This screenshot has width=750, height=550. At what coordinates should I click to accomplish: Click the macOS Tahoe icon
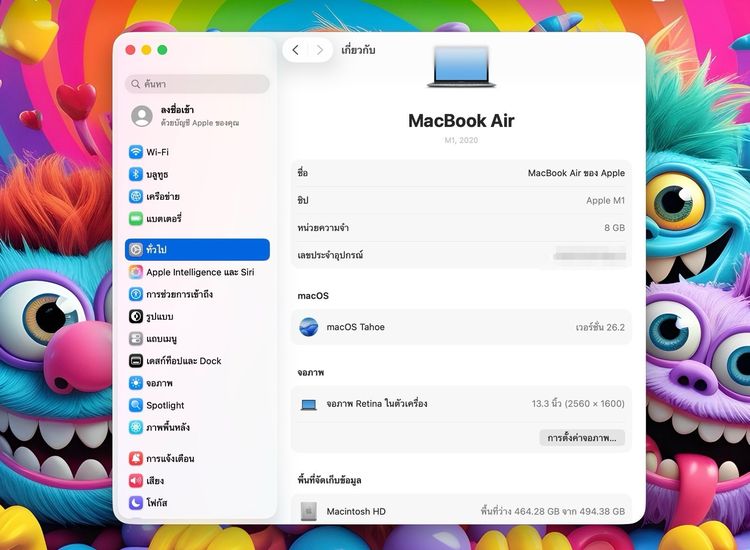pyautogui.click(x=309, y=327)
